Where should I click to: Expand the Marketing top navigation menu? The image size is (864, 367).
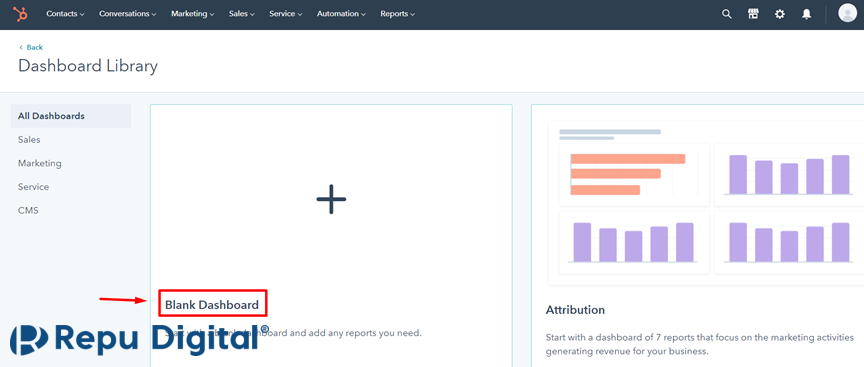(193, 14)
